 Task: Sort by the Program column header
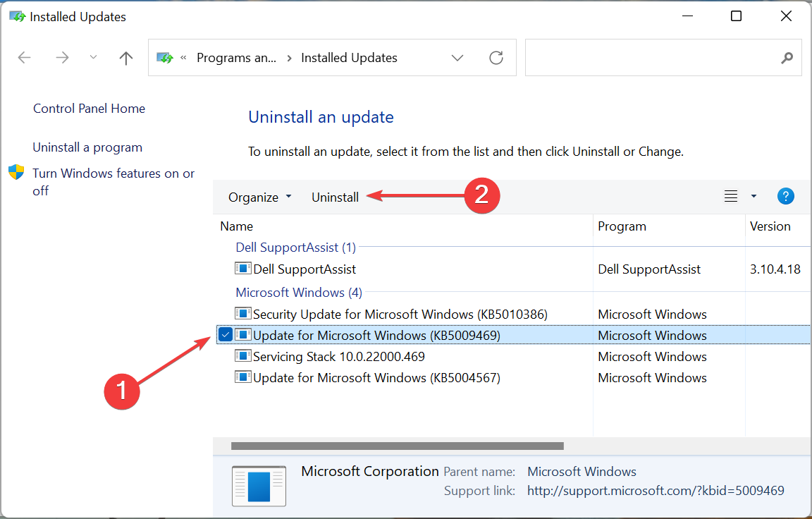point(622,226)
